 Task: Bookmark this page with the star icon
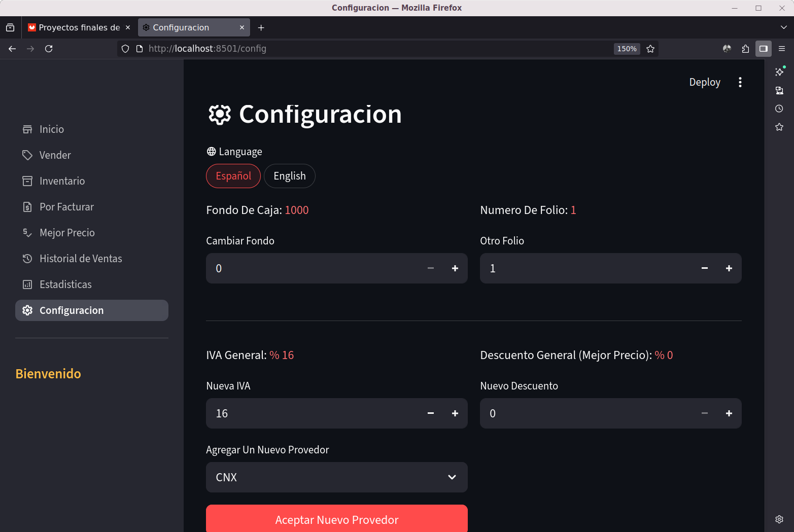coord(650,49)
